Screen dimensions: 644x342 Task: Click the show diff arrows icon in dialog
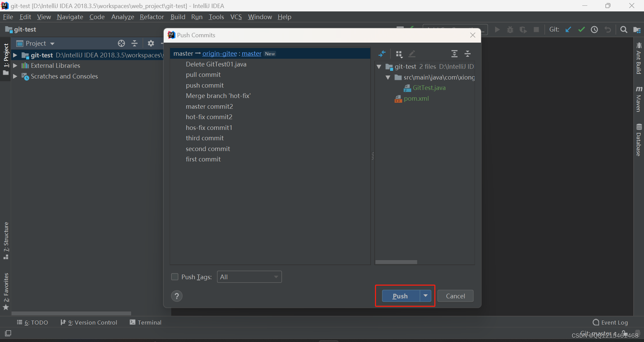[382, 54]
